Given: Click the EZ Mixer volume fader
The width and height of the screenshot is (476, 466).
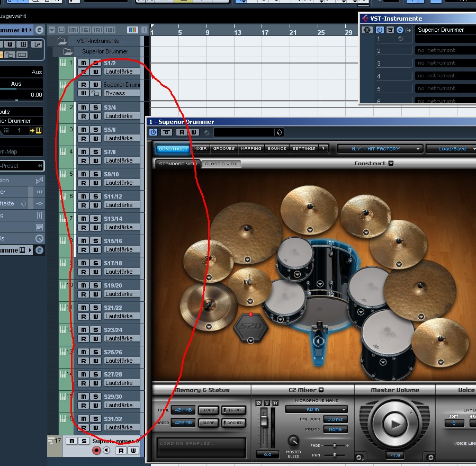Looking at the screenshot, I should click(264, 421).
